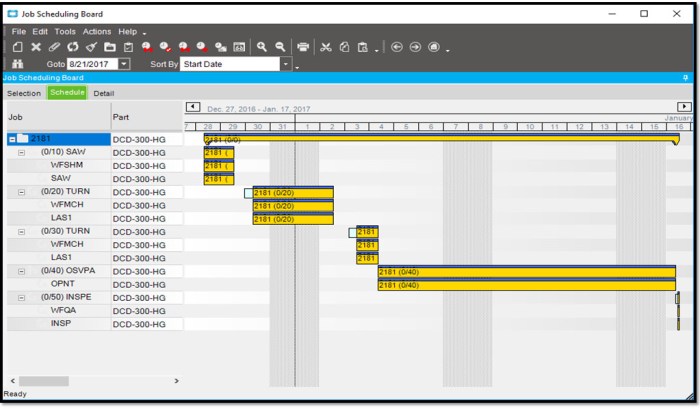Select the OPNT tree row
This screenshot has width=700, height=409.
pos(62,284)
